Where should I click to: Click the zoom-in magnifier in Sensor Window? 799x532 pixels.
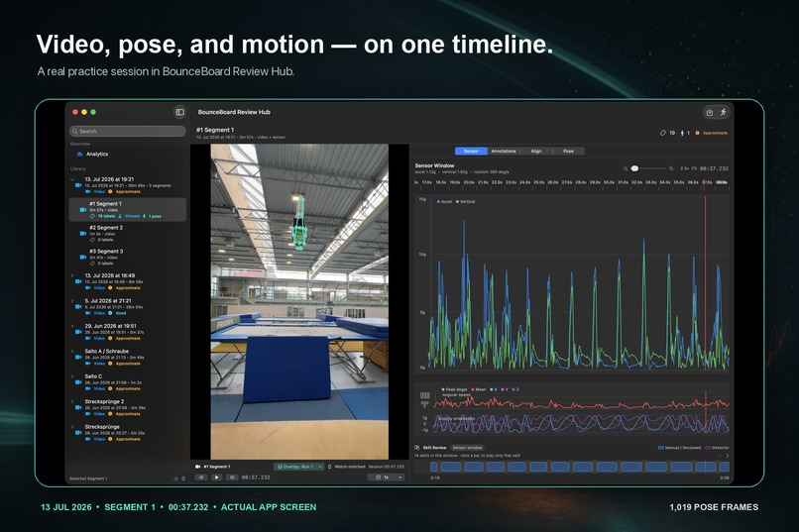click(671, 168)
